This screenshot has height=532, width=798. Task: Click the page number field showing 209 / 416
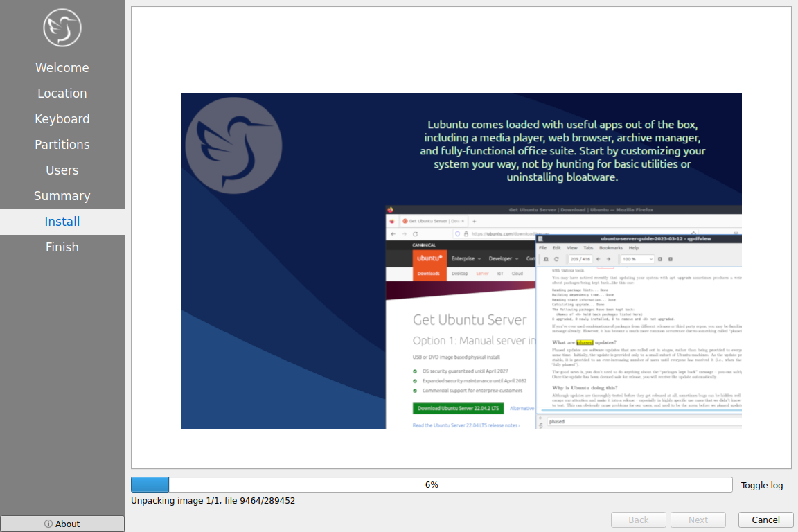[x=577, y=259]
